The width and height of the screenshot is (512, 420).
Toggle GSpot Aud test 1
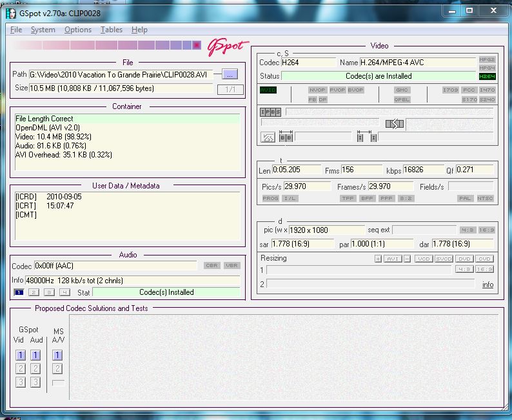click(35, 355)
